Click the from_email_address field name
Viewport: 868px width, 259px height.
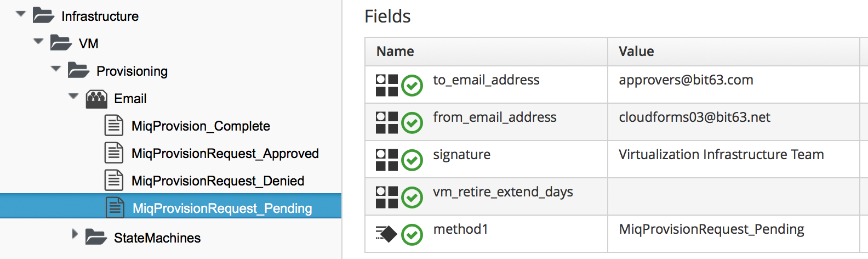(494, 117)
